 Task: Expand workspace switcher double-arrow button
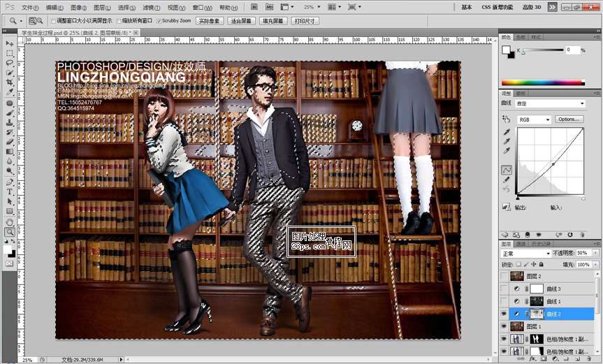[552, 7]
